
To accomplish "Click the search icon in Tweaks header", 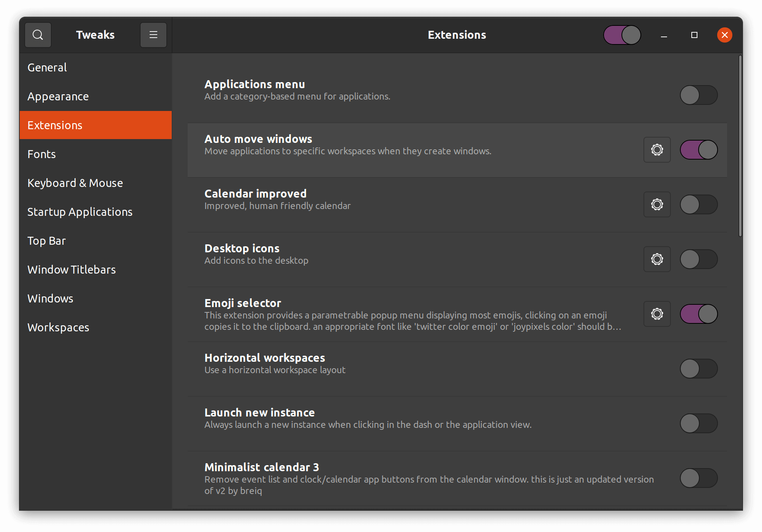I will point(38,35).
